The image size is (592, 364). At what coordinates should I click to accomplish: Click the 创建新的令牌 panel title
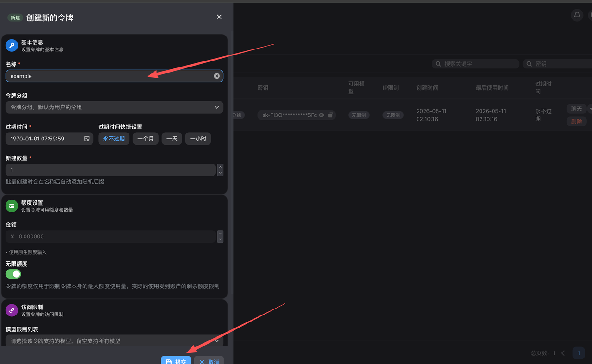(x=49, y=18)
